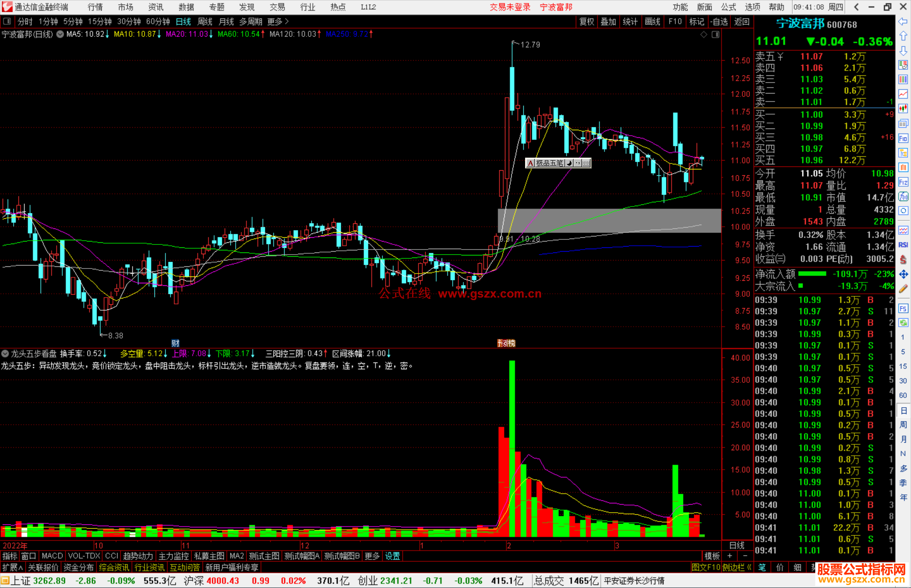Screen dimensions: 911x588
Task: Toggle the 龙头五步看盘 indicator round button
Action: pos(5,354)
